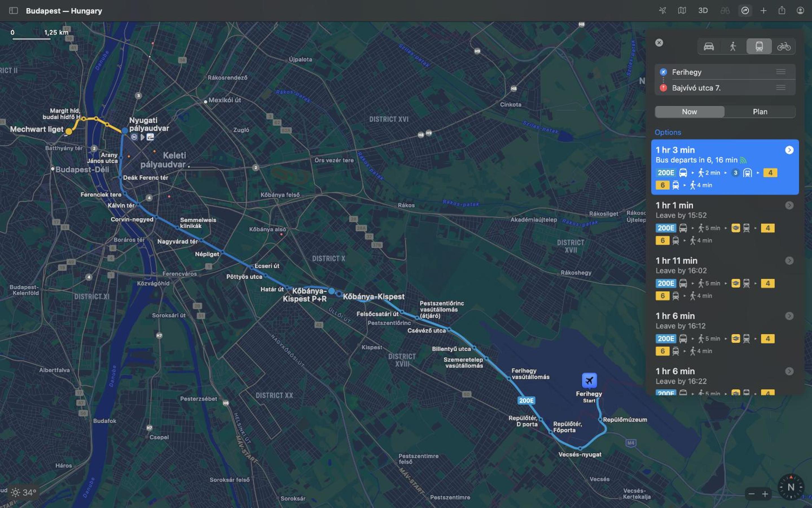Select walking directions tab

[733, 46]
